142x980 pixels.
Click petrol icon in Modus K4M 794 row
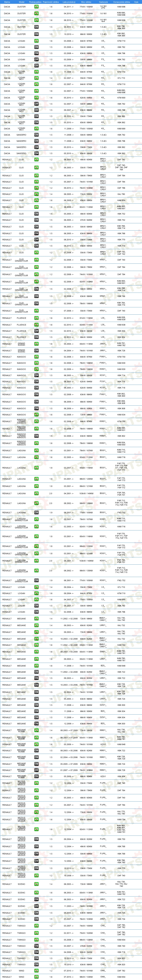(x=36, y=820)
